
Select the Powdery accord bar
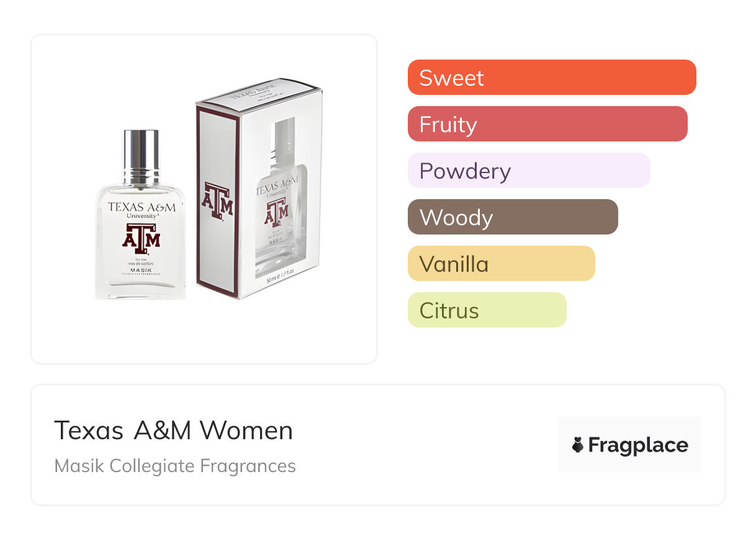pos(529,171)
